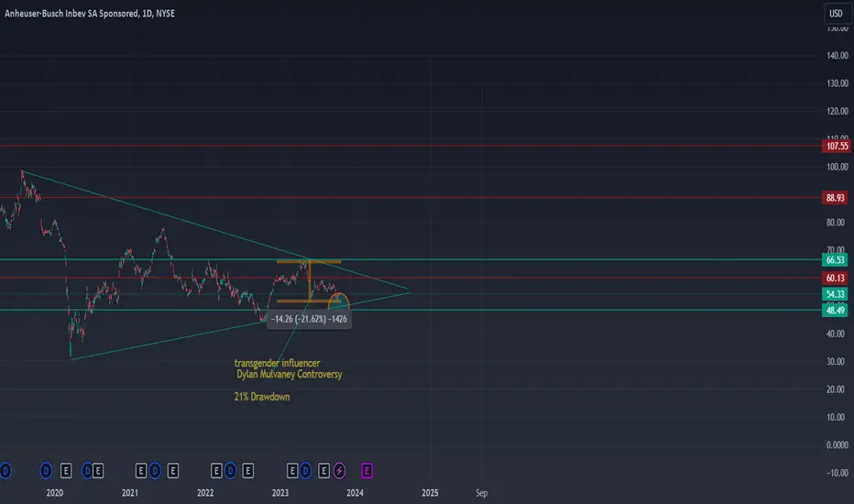Click the 100.00 value on price axis
854x504 pixels.
838,166
